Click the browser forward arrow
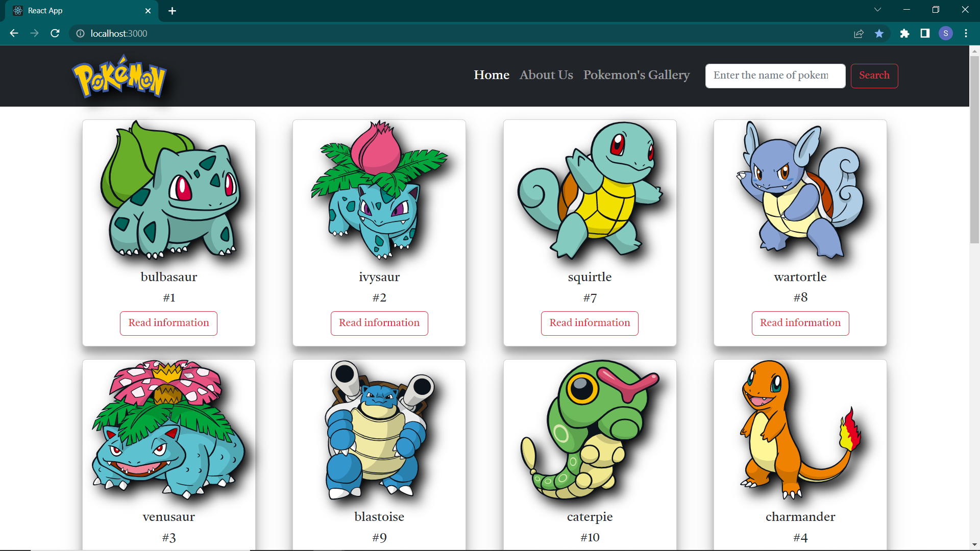 coord(34,33)
